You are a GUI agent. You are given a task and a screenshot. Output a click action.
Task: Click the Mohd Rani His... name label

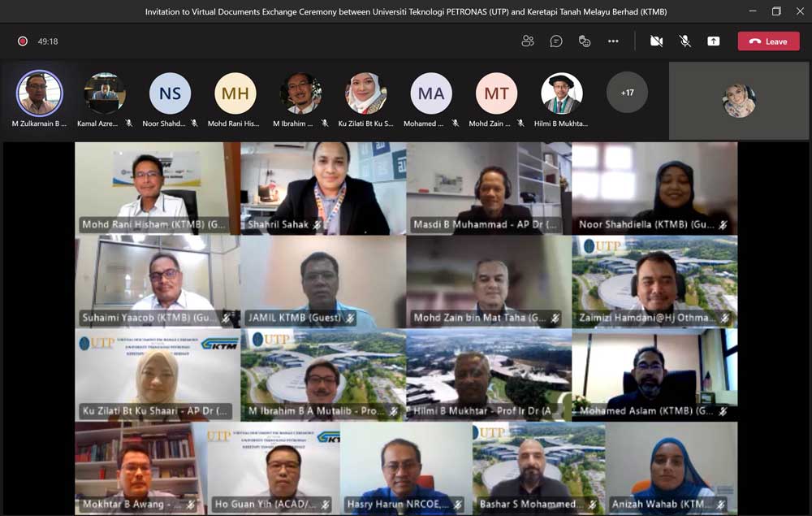pyautogui.click(x=234, y=124)
